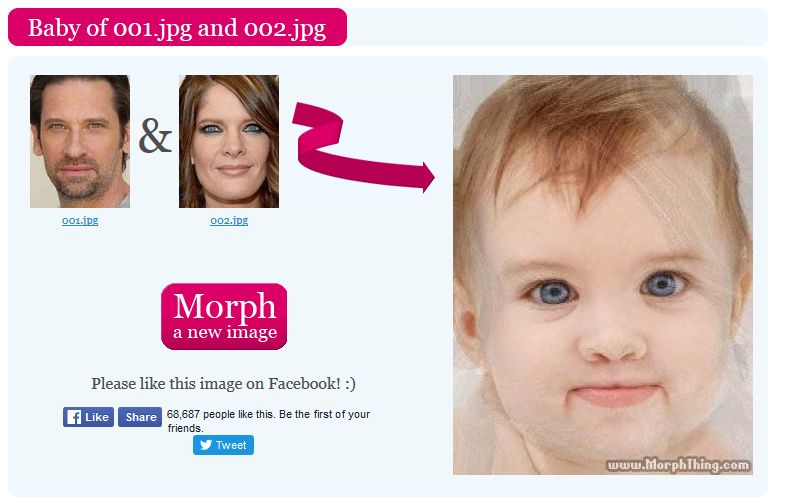Click the morphed baby result image
785x498 pixels.
coord(603,275)
